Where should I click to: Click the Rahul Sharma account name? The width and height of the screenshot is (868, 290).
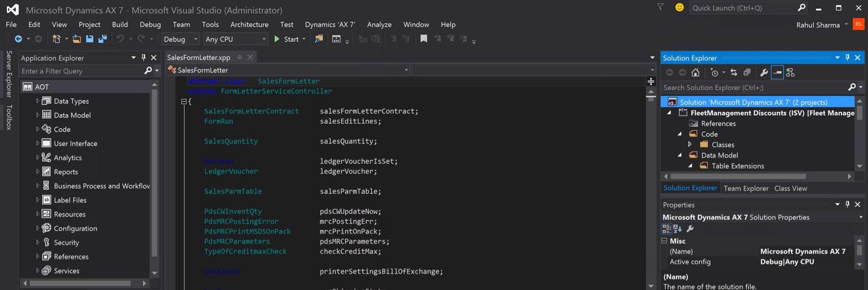click(818, 25)
